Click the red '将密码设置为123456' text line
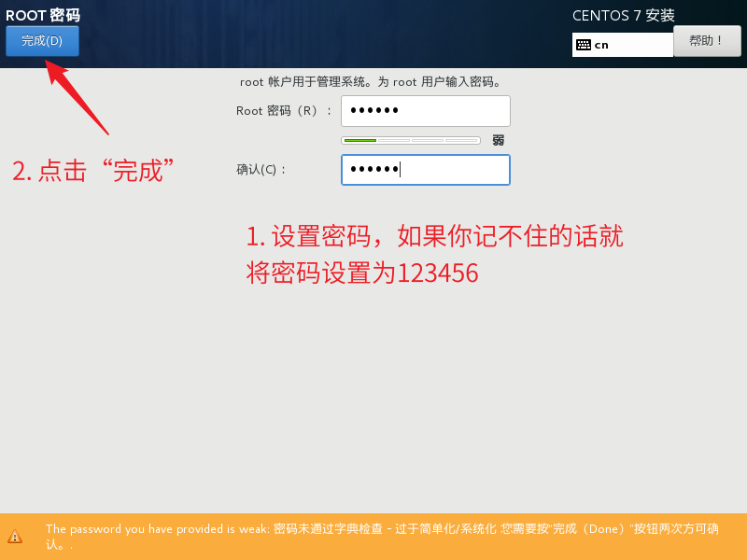Image resolution: width=747 pixels, height=560 pixels. coord(362,273)
